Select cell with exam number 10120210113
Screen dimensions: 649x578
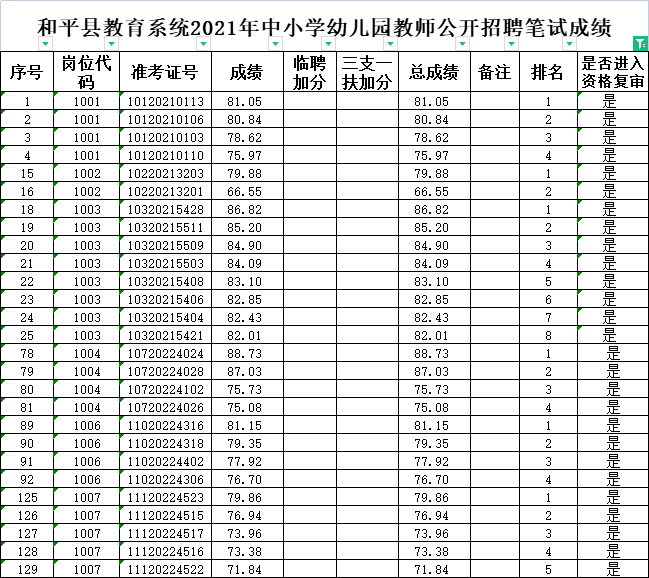165,101
